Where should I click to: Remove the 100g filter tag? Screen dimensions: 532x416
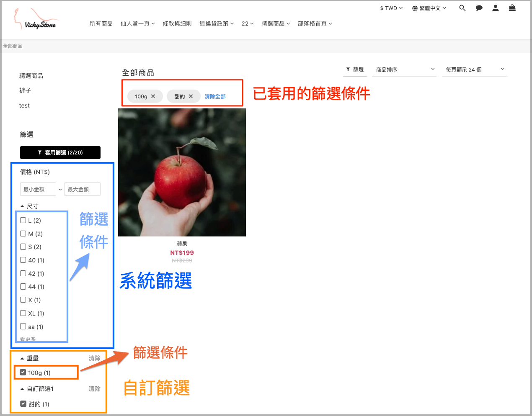[x=153, y=96]
